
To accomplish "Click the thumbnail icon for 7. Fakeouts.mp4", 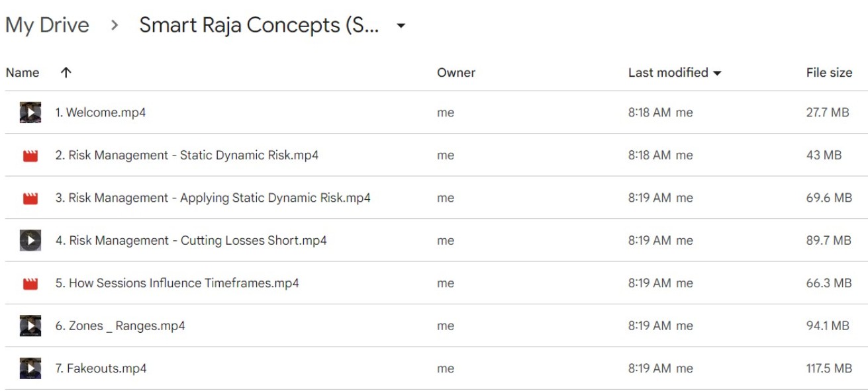I will [x=30, y=368].
